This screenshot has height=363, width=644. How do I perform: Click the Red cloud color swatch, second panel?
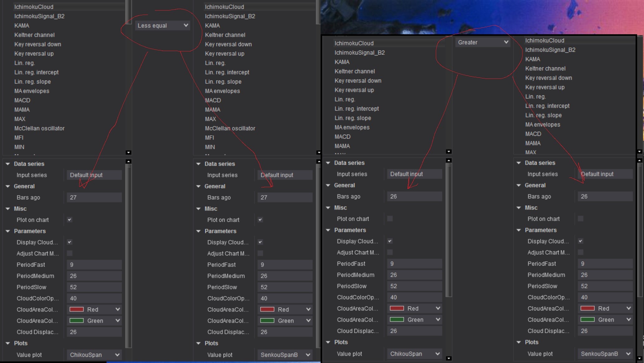click(x=267, y=309)
